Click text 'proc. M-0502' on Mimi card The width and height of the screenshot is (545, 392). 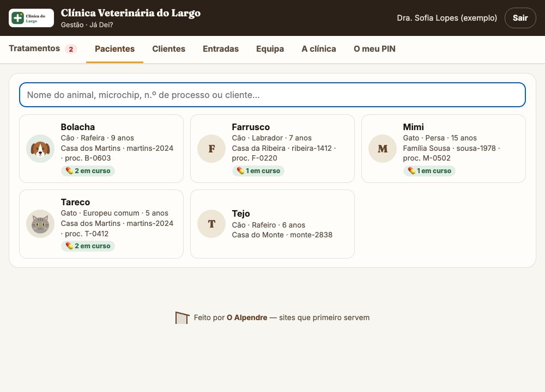pyautogui.click(x=427, y=158)
